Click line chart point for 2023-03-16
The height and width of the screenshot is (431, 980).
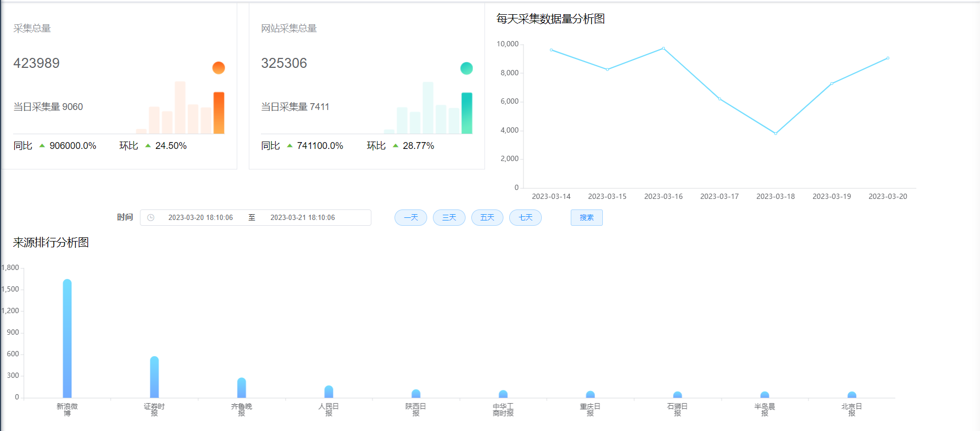pos(663,48)
